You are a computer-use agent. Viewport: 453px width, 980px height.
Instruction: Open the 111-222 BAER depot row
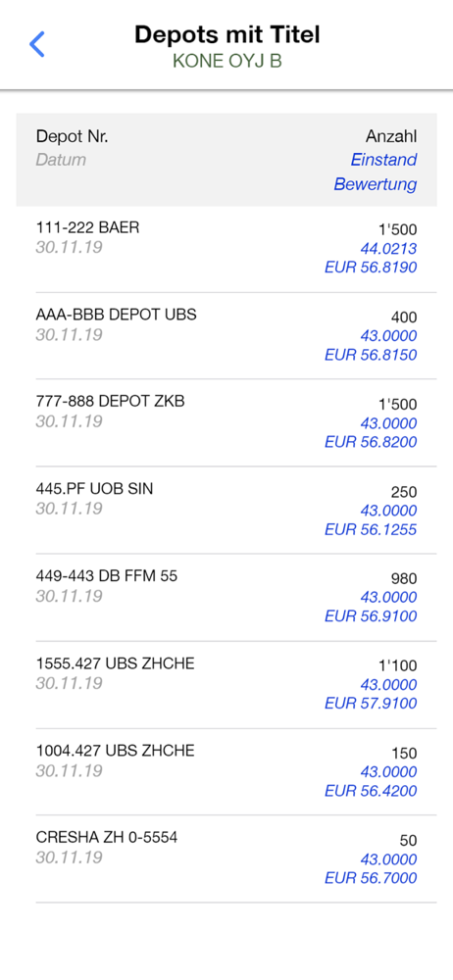click(226, 249)
